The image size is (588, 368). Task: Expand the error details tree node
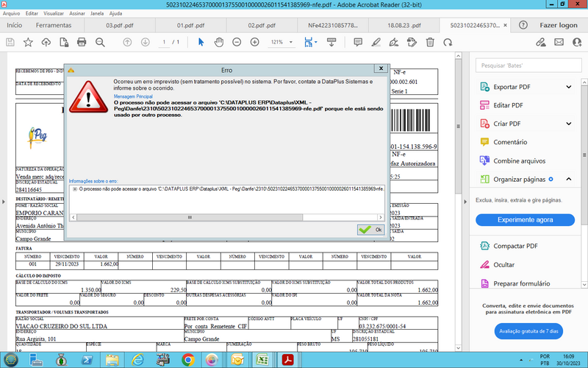coord(75,189)
